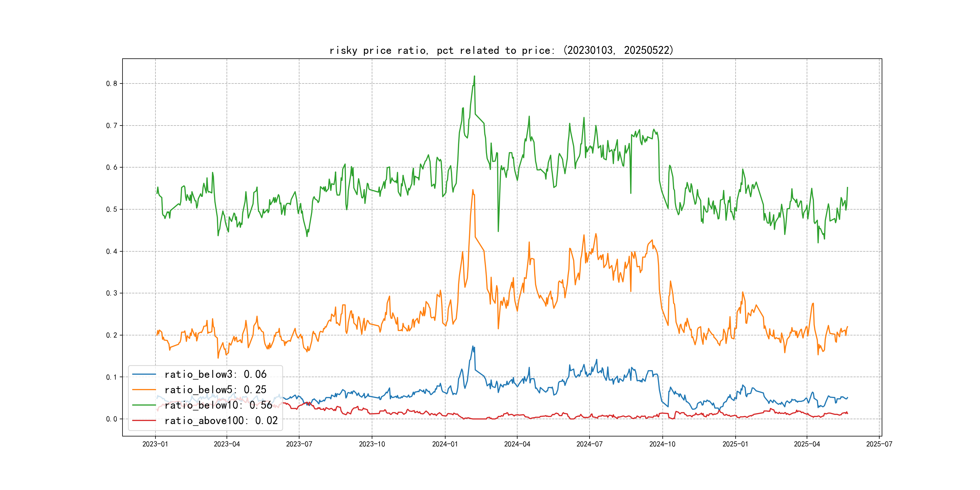Click the red line sample in legend

tap(144, 420)
